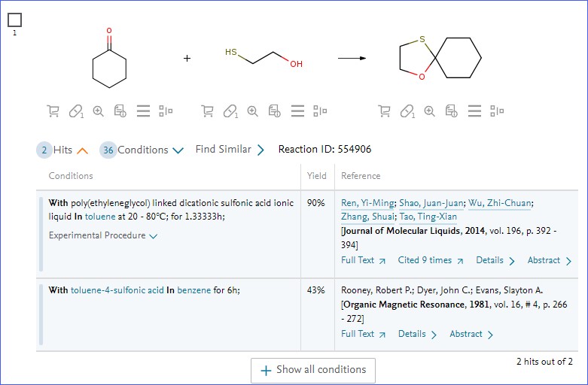The height and width of the screenshot is (385, 588).
Task: Zoom into the product structure
Action: click(x=429, y=111)
